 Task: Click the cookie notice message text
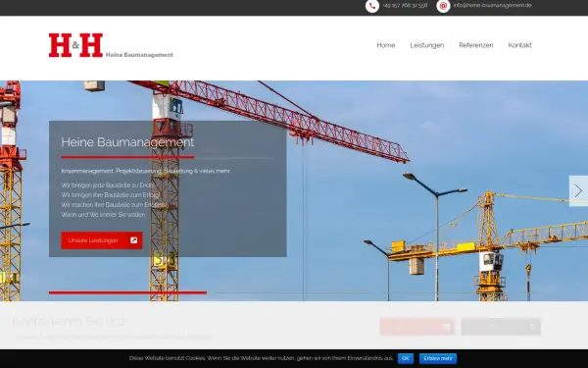coord(261,358)
